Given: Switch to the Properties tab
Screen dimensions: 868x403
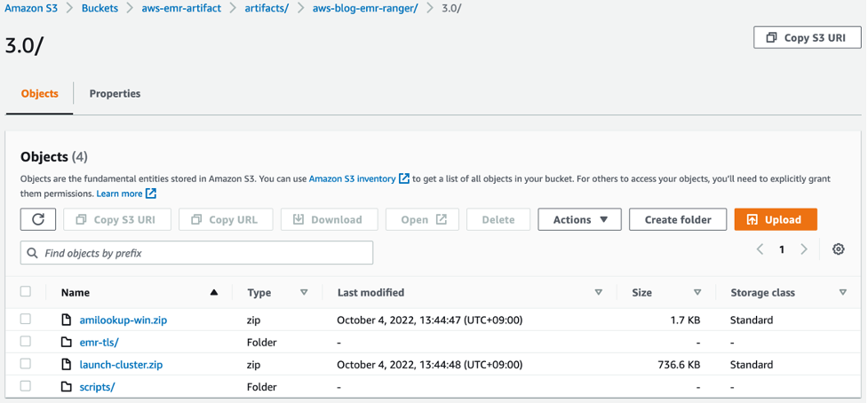Looking at the screenshot, I should pyautogui.click(x=115, y=93).
